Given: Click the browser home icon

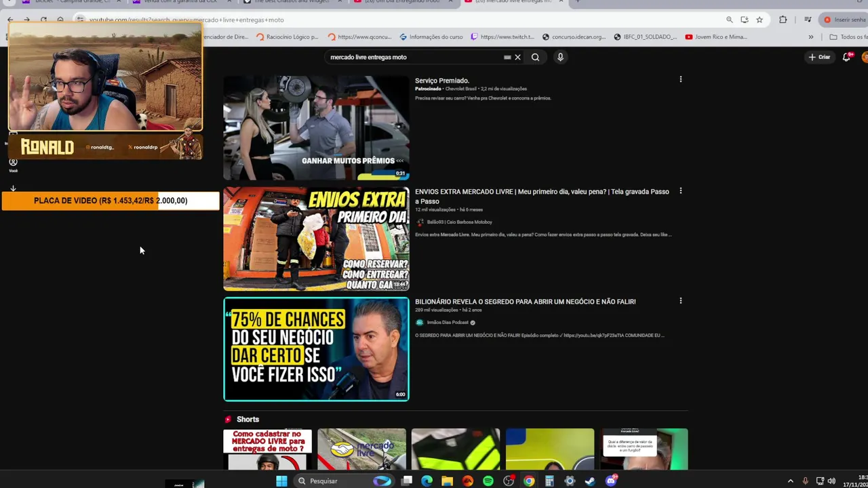Looking at the screenshot, I should (x=60, y=20).
